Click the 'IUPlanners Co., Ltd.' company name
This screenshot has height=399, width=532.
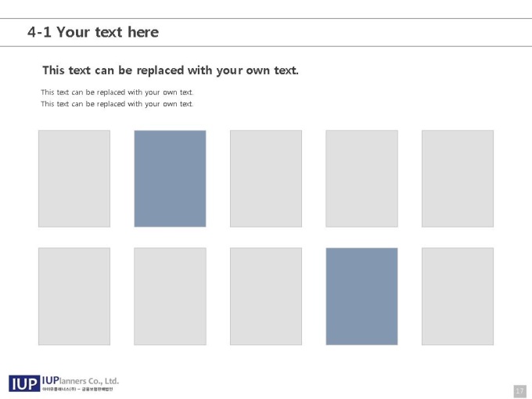click(81, 381)
